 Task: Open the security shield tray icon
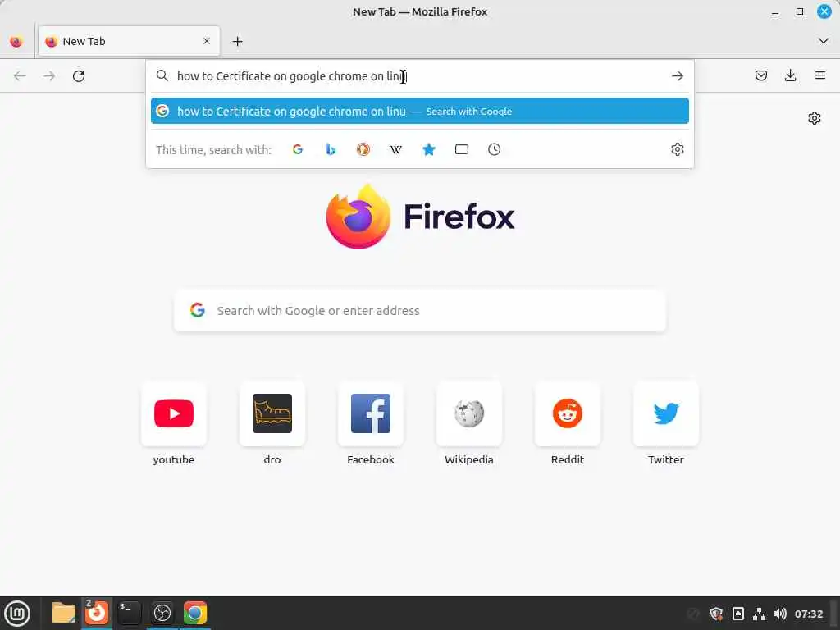tap(716, 614)
